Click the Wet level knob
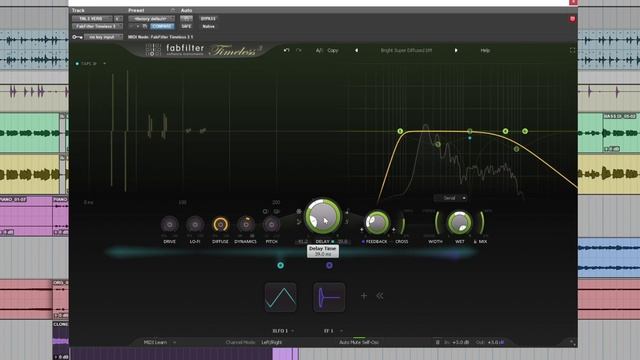Viewport: 640px width, 360px height. tap(460, 222)
